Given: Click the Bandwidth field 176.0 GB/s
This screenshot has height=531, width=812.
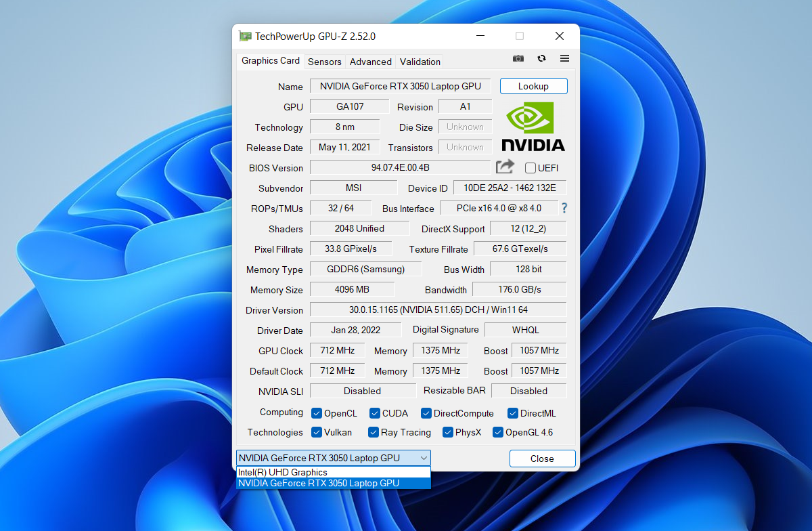Looking at the screenshot, I should coord(520,289).
